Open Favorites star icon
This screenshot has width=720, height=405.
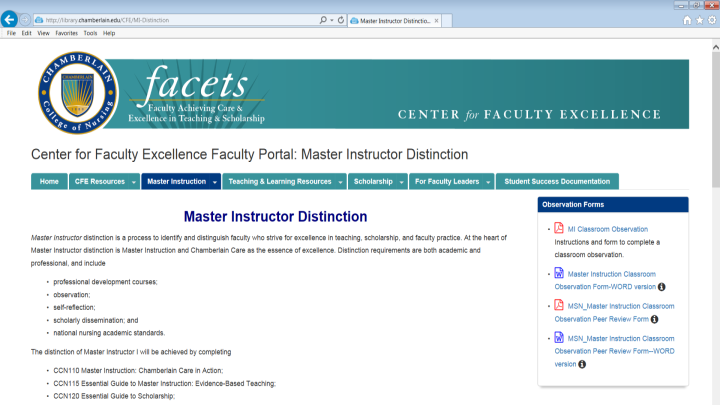[x=699, y=20]
